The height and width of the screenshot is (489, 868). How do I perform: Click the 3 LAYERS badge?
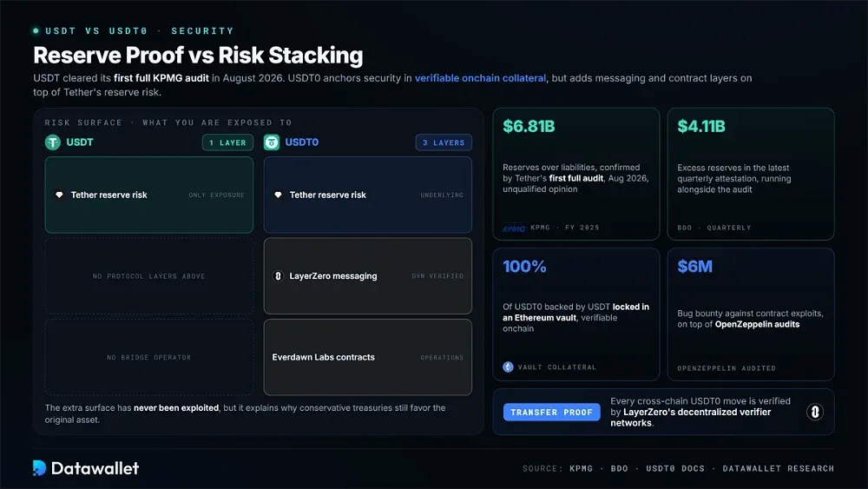click(x=444, y=142)
